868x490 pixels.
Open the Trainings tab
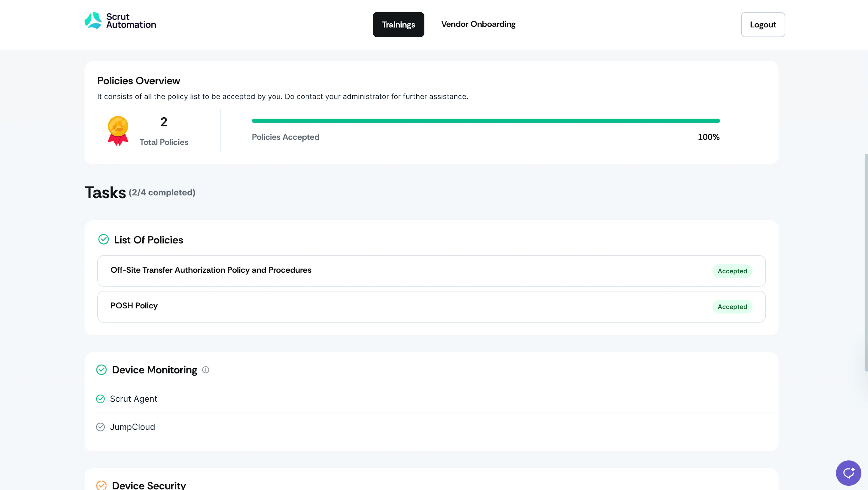398,25
